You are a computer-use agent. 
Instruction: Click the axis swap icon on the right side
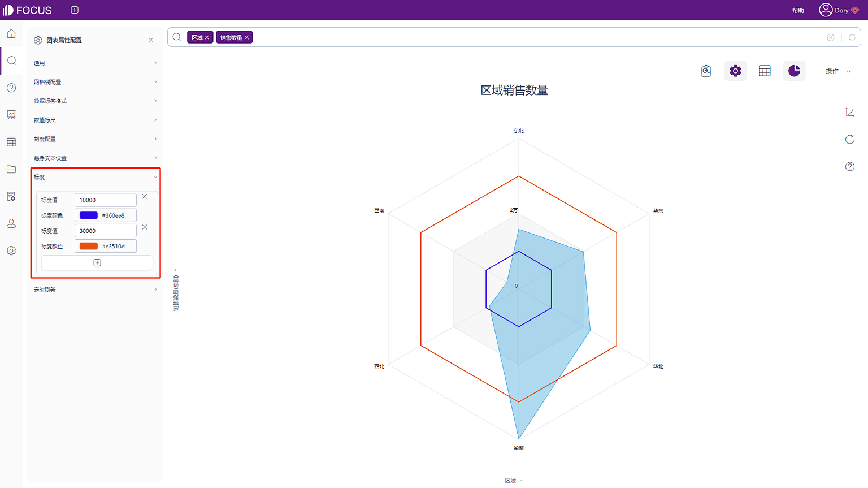pyautogui.click(x=850, y=113)
